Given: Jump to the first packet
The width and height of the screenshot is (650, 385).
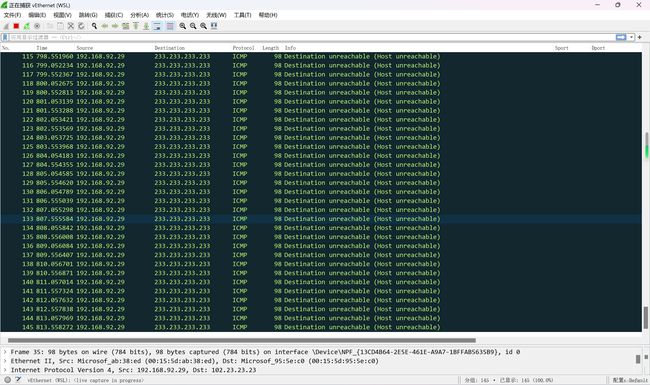Looking at the screenshot, I should 136,26.
